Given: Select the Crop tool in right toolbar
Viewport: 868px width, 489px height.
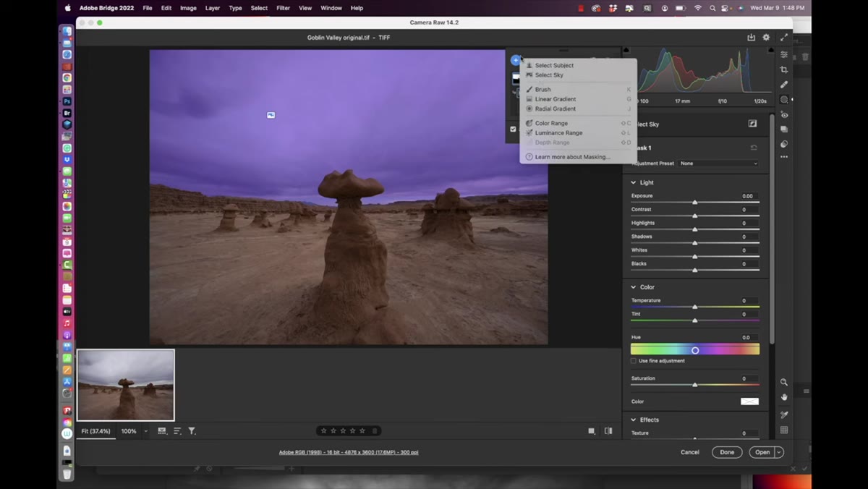Looking at the screenshot, I should 784,69.
